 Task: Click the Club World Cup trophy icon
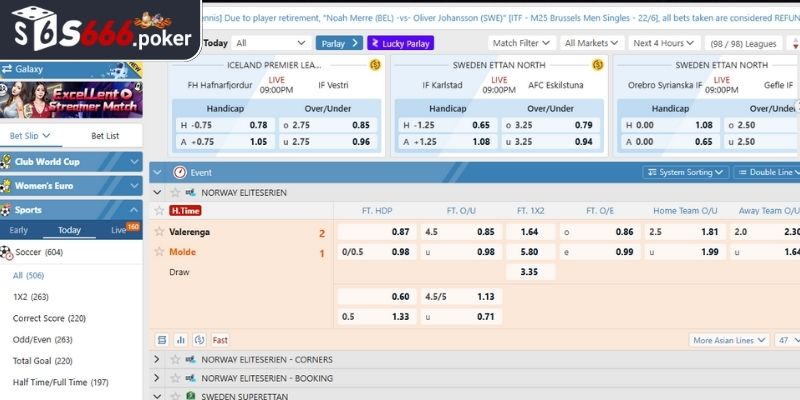[7, 161]
